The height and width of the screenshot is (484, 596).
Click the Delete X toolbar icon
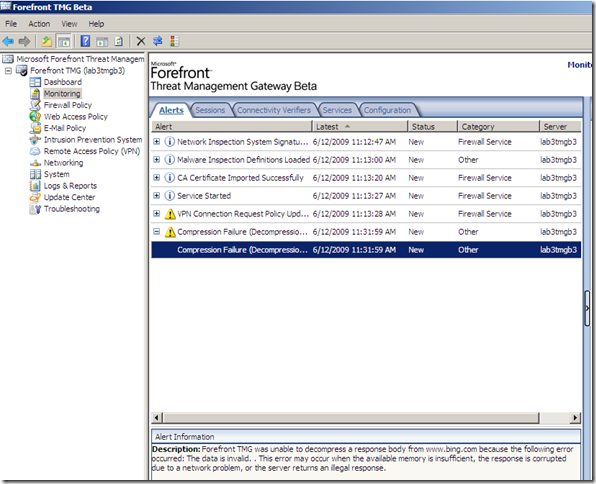point(141,41)
